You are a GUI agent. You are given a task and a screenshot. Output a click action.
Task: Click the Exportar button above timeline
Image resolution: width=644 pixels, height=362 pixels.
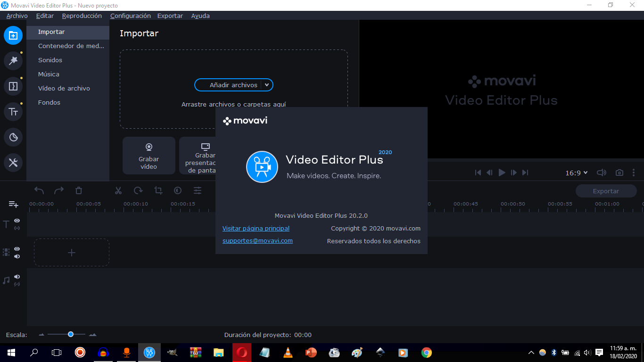point(606,191)
